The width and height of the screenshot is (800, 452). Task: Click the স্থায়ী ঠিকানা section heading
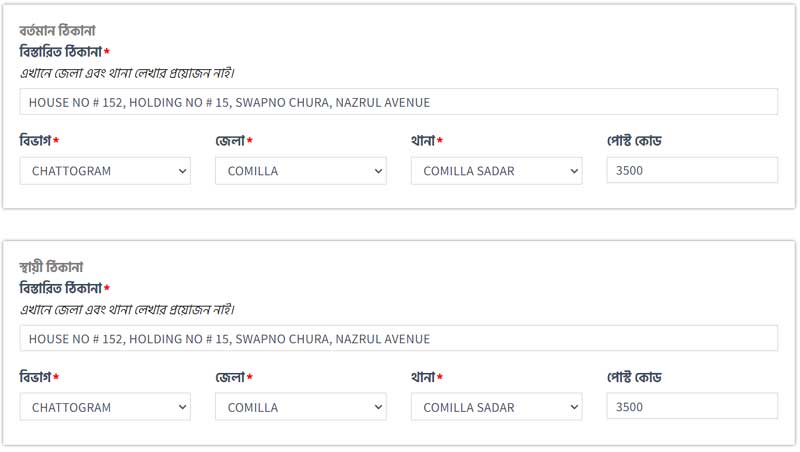coord(51,267)
